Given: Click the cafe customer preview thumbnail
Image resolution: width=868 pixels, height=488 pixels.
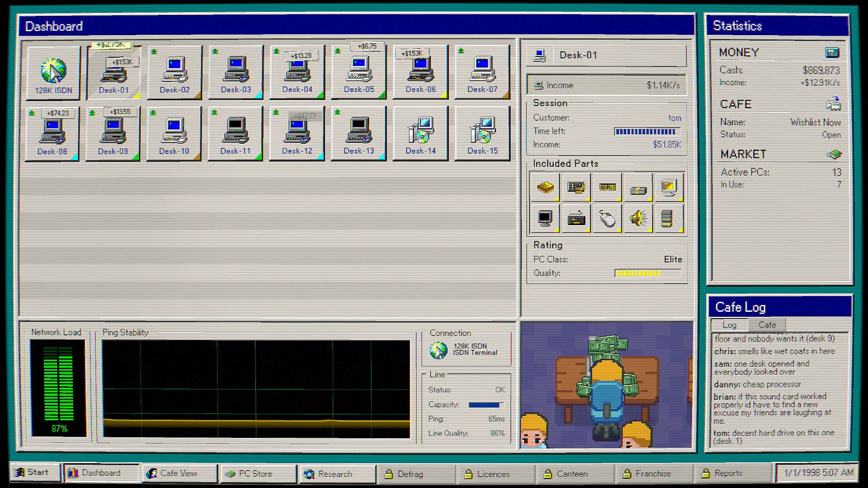Looking at the screenshot, I should coord(607,385).
